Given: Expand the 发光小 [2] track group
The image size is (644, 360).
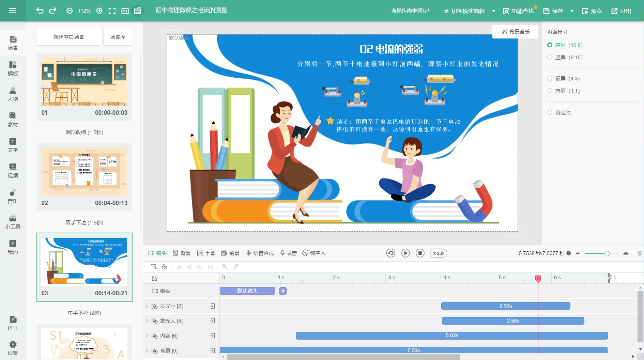Looking at the screenshot, I should (147, 306).
